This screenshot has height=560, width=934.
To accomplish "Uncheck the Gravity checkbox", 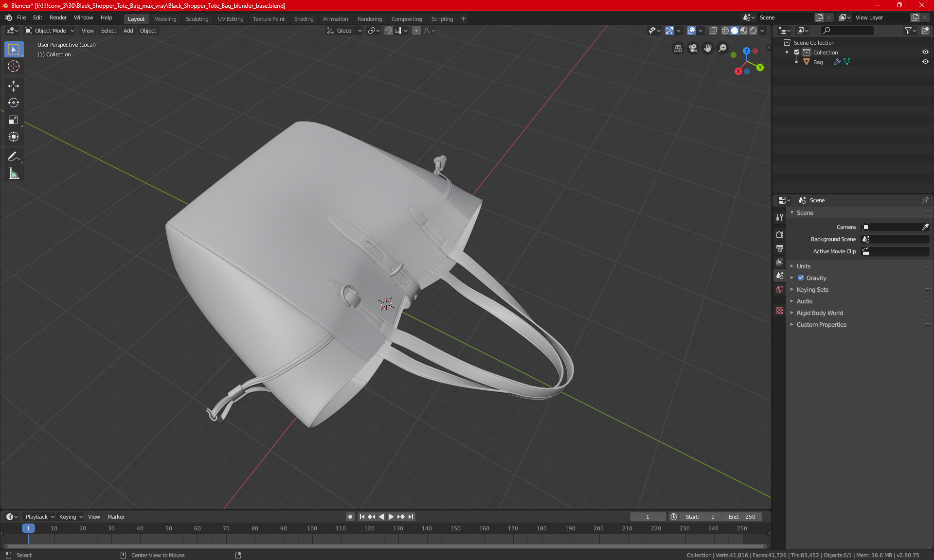I will (x=801, y=278).
